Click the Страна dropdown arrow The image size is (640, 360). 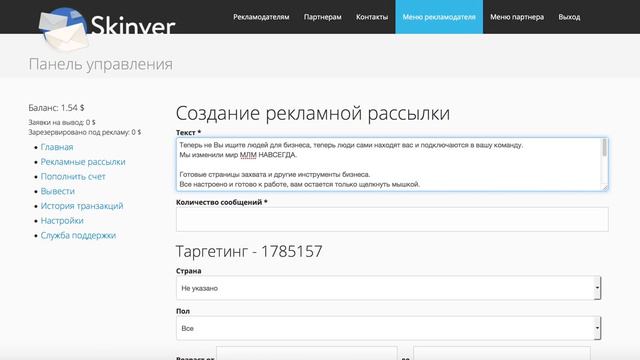597,288
